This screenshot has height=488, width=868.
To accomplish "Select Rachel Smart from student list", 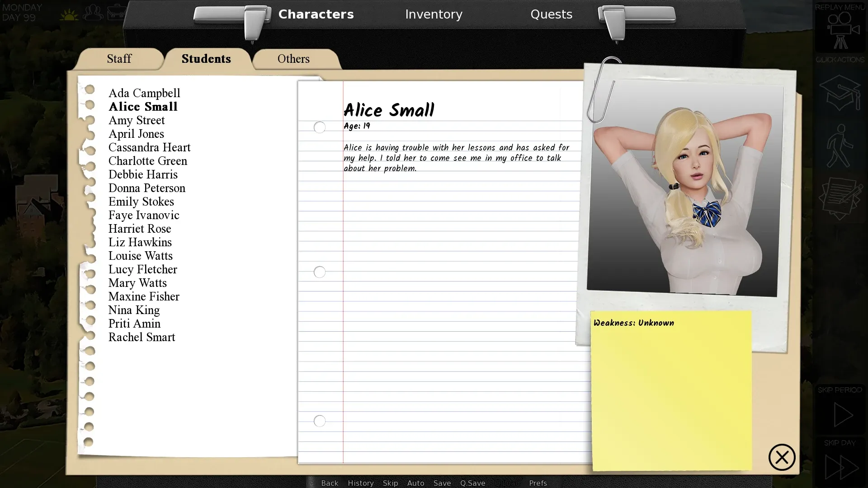I will (x=142, y=337).
